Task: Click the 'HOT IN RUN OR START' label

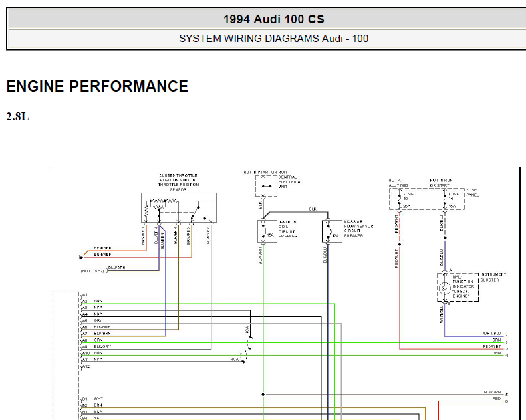Action: [x=441, y=183]
